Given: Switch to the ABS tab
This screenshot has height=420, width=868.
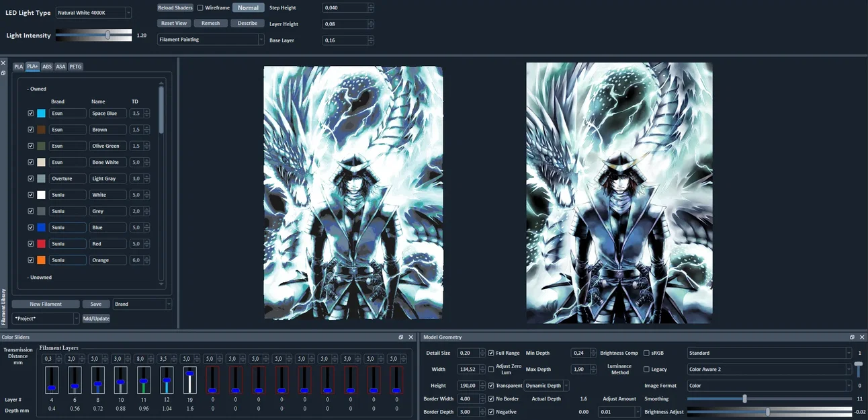Looking at the screenshot, I should [47, 67].
